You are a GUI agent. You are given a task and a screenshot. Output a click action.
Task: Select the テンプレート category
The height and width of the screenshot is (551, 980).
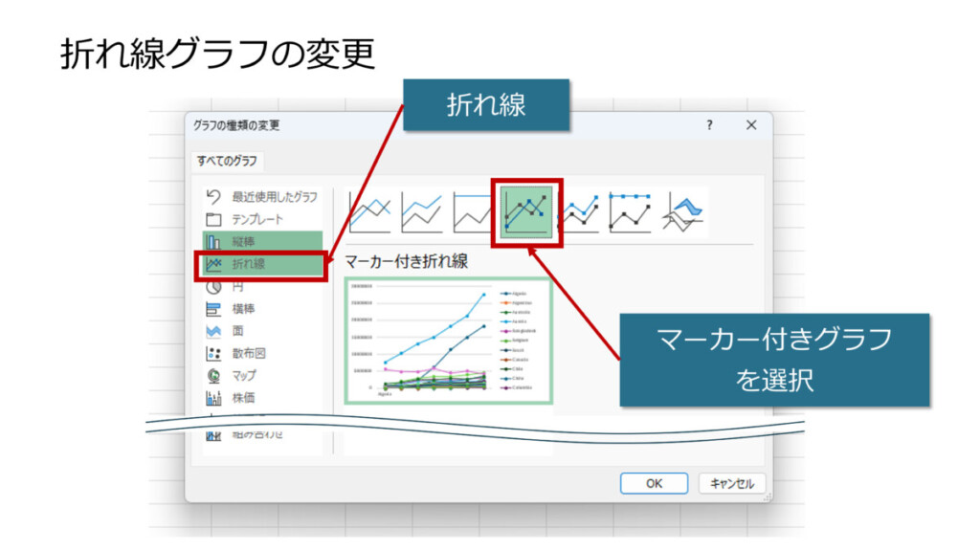pos(257,219)
